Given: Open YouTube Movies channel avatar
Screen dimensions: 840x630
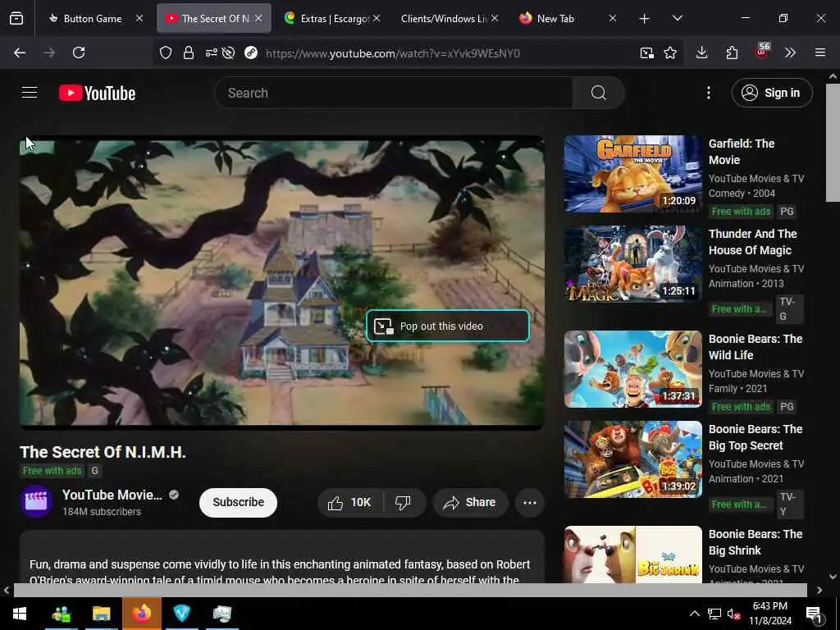Looking at the screenshot, I should [x=36, y=501].
